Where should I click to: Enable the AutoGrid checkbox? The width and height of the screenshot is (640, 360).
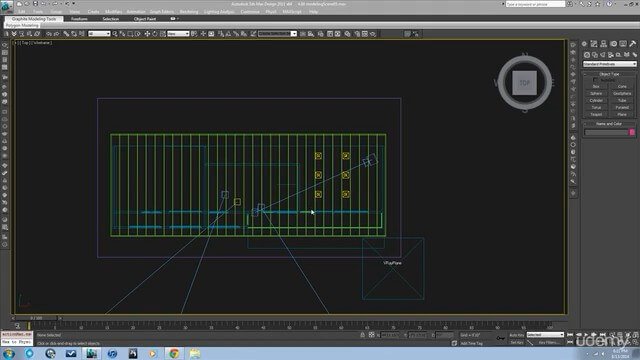pos(595,80)
